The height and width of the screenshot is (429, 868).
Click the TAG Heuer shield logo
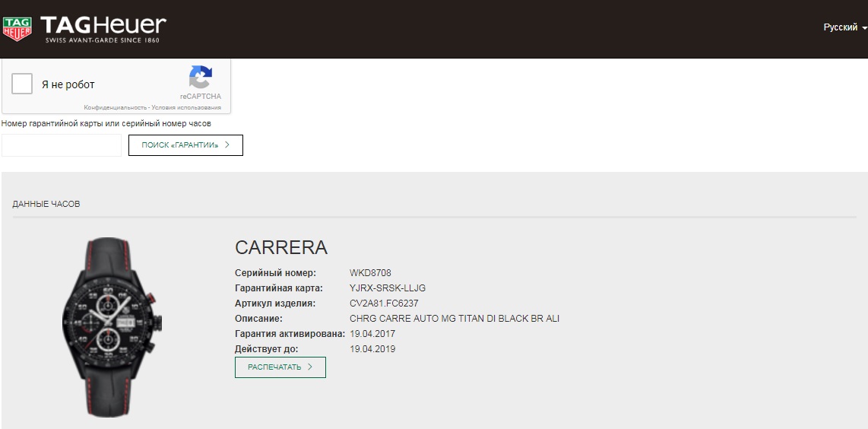(x=17, y=29)
